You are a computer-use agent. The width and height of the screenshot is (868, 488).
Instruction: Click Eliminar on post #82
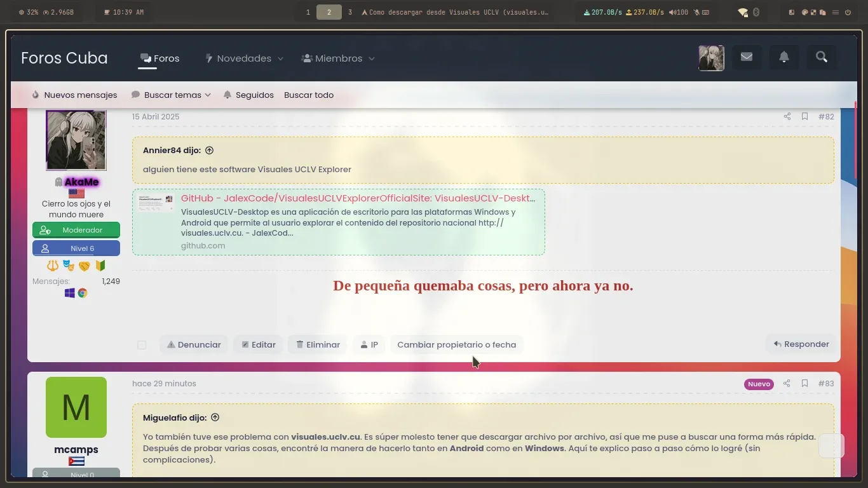(x=318, y=345)
